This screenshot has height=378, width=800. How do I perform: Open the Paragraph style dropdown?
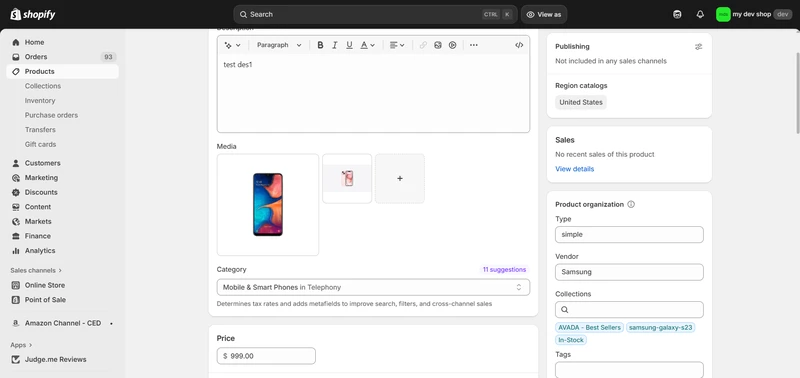point(279,45)
